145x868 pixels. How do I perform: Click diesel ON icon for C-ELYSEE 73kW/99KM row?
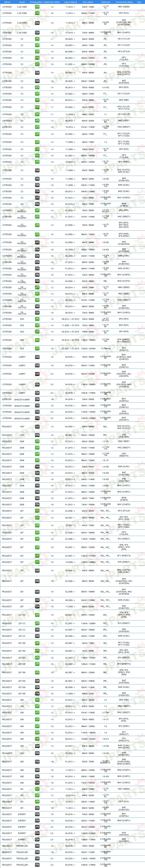(x=37, y=33)
